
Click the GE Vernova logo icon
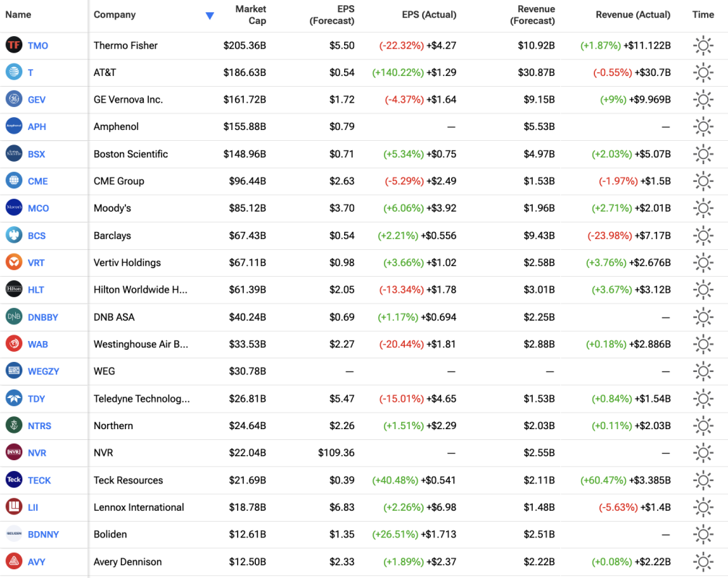pyautogui.click(x=14, y=100)
